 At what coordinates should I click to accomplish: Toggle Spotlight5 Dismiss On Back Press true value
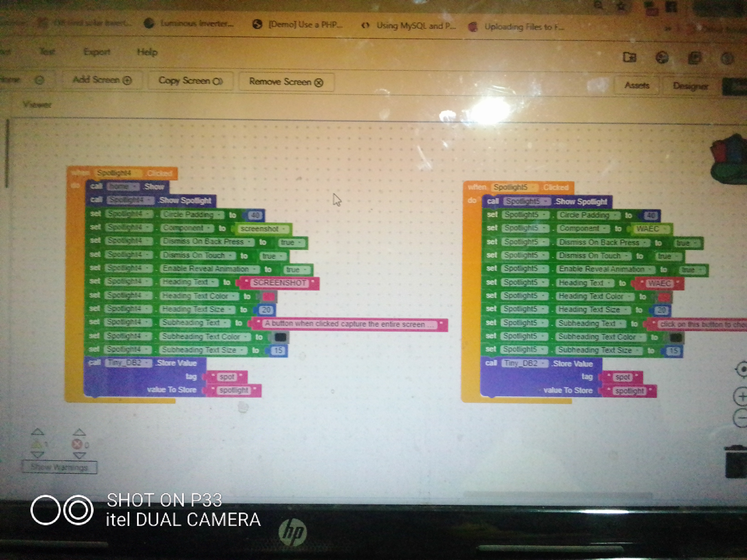click(687, 243)
